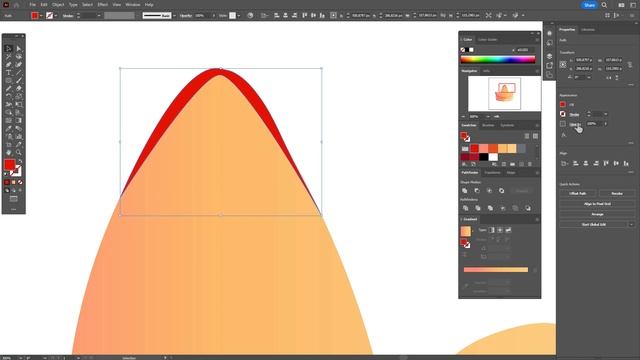Image resolution: width=640 pixels, height=360 pixels.
Task: Pick a color from the Color spectrum bar
Action: pyautogui.click(x=498, y=60)
